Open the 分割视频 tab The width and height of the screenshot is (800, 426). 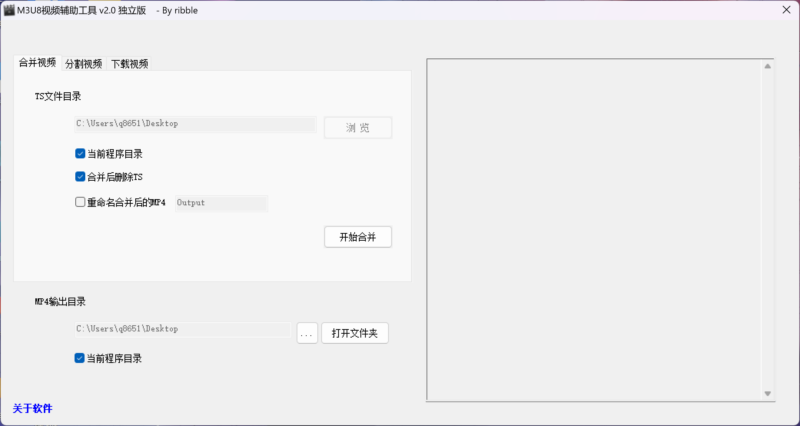83,64
